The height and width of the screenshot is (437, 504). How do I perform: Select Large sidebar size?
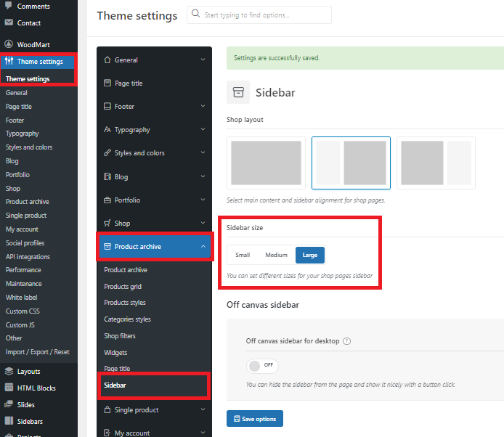coord(310,255)
